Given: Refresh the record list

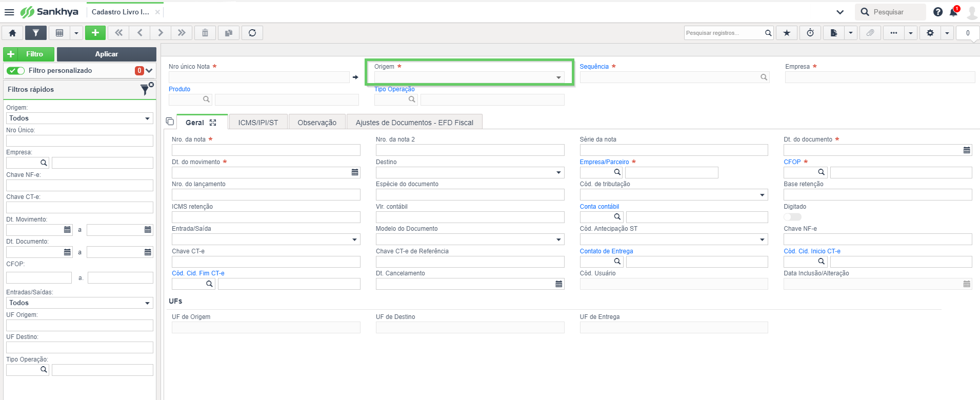Looking at the screenshot, I should pos(252,33).
